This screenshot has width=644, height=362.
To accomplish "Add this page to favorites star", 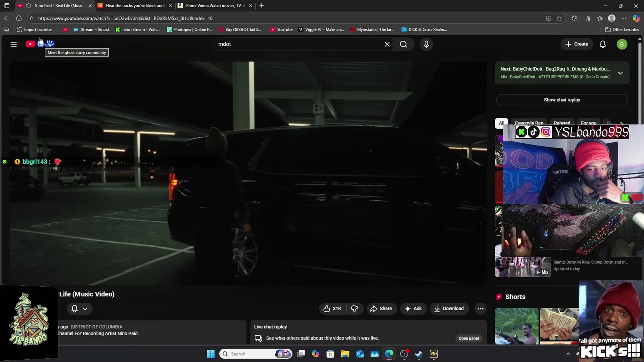I will [559, 18].
